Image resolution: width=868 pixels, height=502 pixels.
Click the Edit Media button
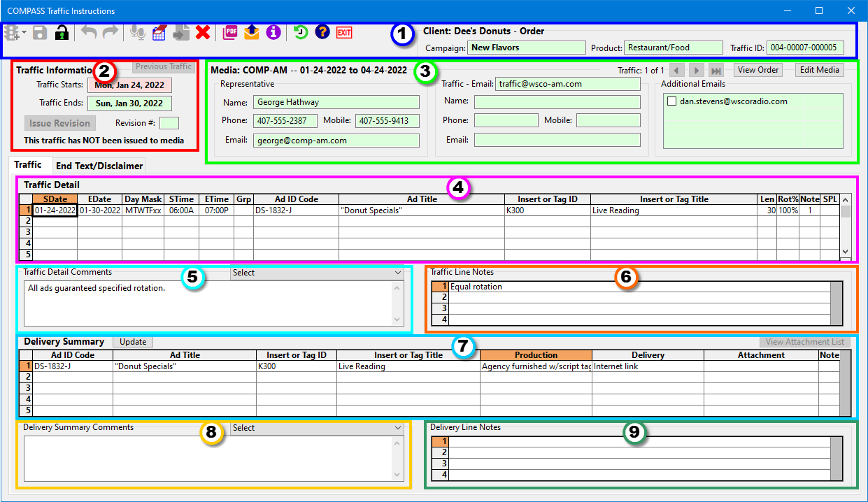click(x=820, y=70)
